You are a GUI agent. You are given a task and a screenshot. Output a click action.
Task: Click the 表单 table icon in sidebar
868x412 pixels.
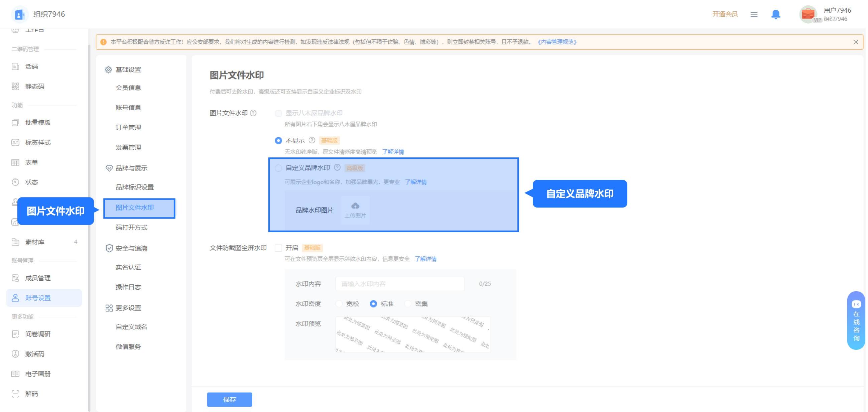tap(15, 162)
